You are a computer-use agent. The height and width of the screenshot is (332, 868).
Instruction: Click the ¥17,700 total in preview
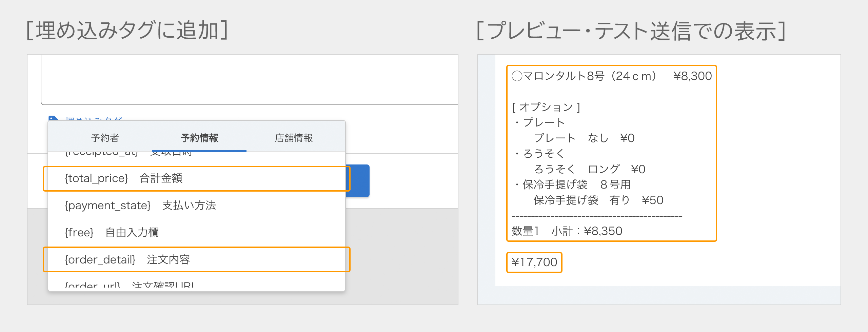click(x=534, y=262)
